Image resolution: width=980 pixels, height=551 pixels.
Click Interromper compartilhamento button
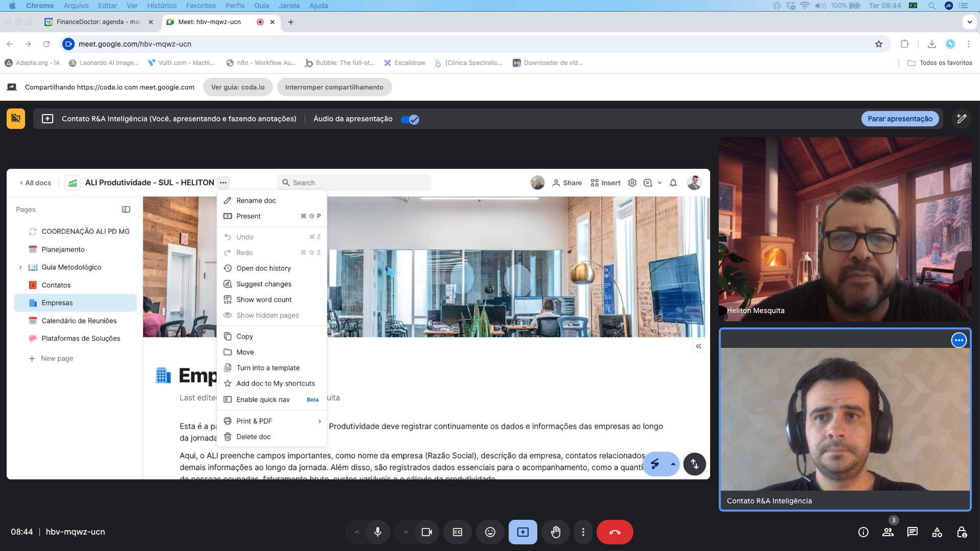coord(334,87)
